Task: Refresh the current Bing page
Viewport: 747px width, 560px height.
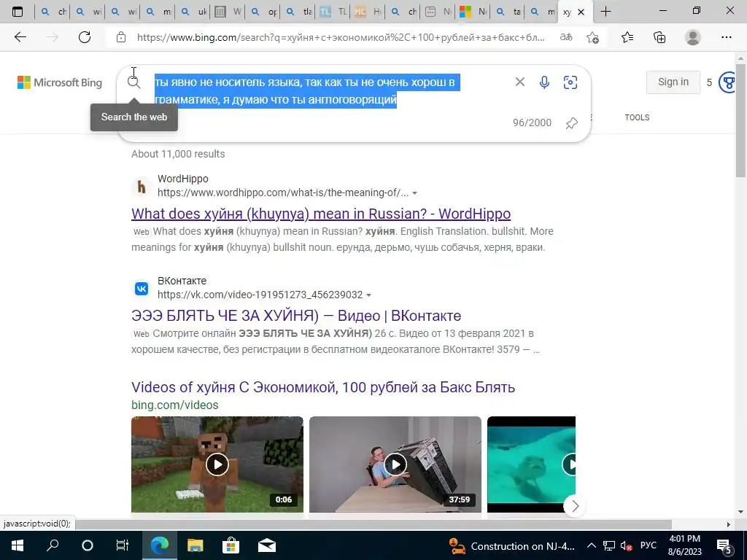Action: point(85,37)
